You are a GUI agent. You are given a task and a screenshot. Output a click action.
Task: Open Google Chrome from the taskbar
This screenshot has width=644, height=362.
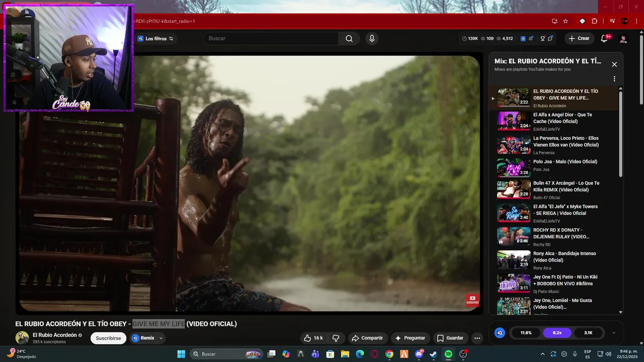tap(389, 354)
